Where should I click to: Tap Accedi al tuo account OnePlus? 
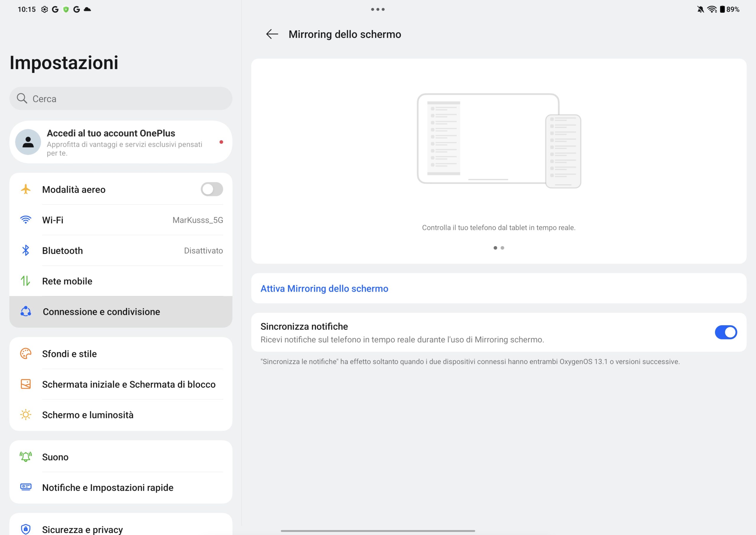click(x=121, y=142)
